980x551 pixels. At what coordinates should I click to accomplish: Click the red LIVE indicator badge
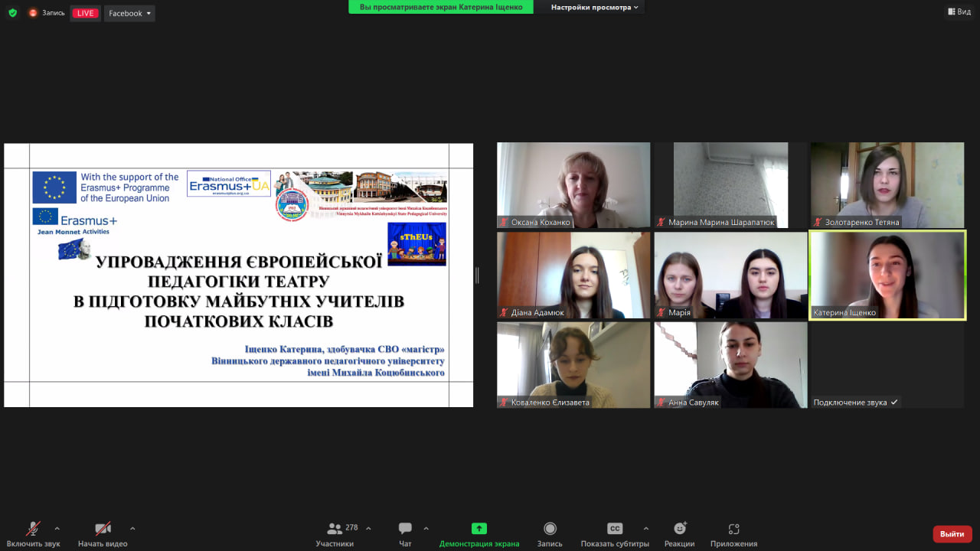tap(85, 13)
